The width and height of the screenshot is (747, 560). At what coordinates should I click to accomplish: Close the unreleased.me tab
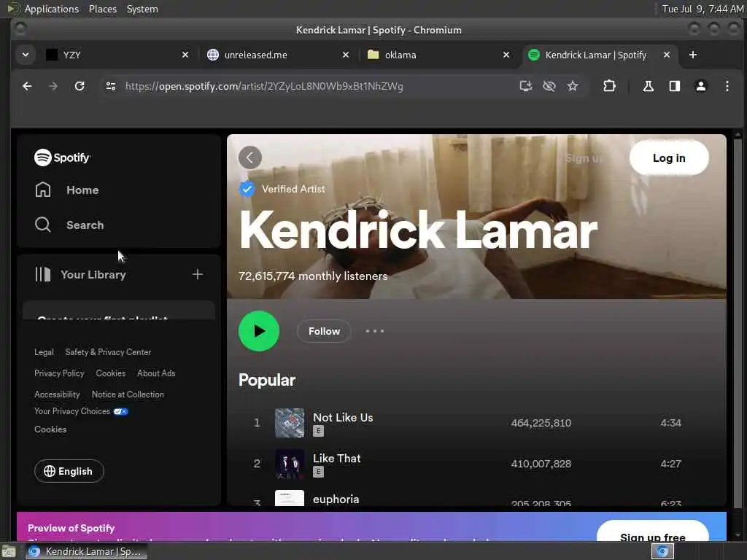346,55
